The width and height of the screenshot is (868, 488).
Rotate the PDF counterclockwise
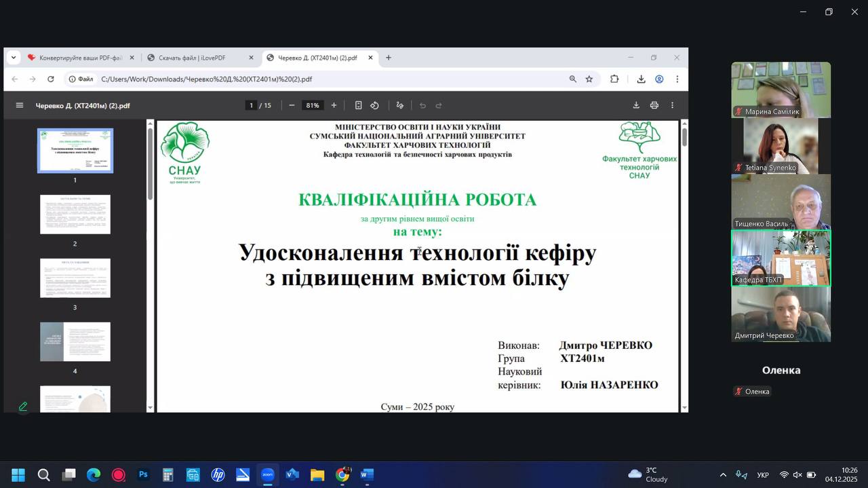pyautogui.click(x=374, y=105)
